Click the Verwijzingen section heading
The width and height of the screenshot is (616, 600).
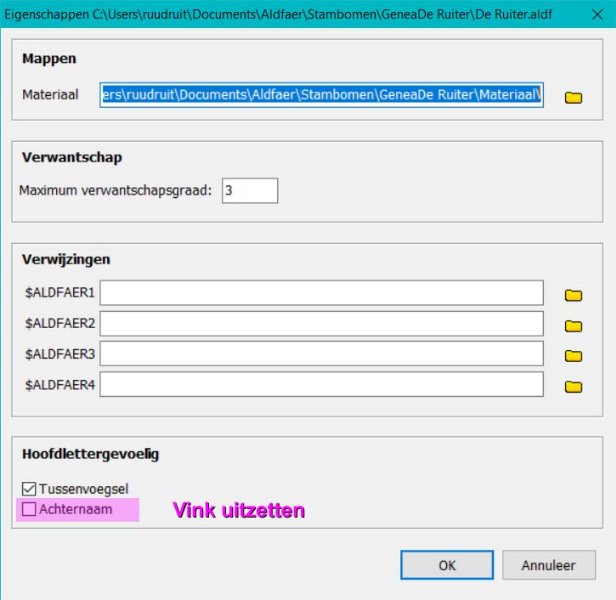click(x=66, y=259)
